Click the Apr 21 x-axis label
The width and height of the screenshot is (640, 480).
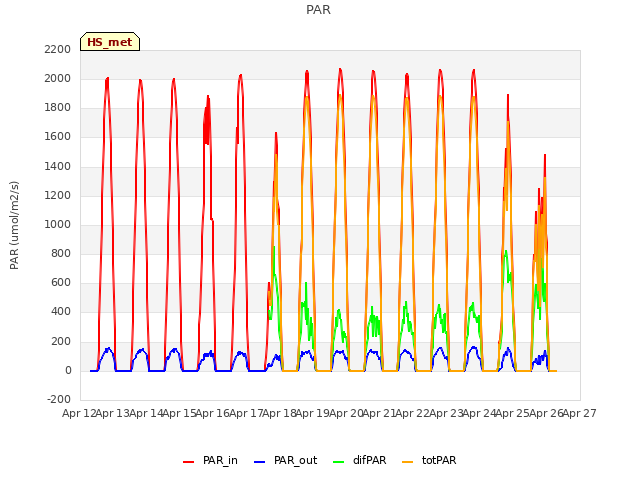click(x=379, y=413)
